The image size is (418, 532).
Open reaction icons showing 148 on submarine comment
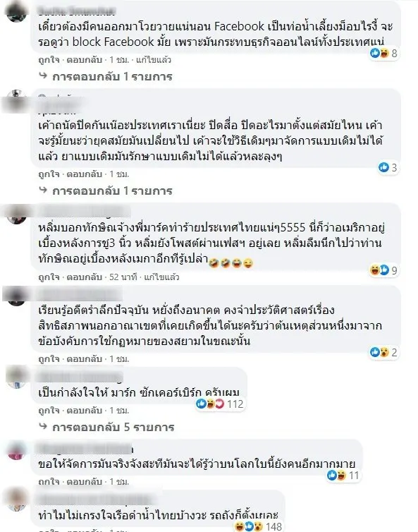tap(258, 526)
